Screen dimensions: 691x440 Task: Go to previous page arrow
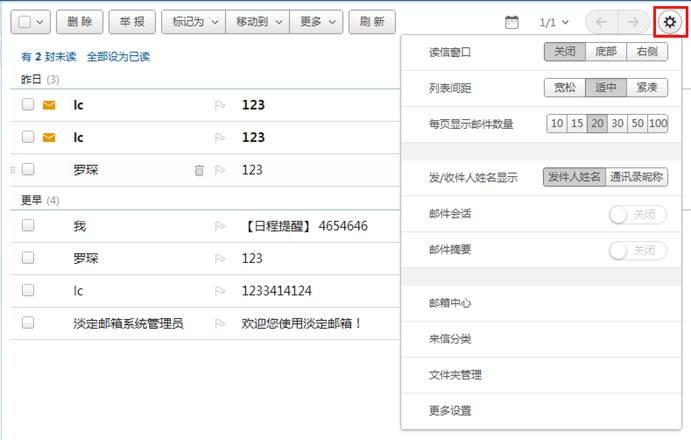pos(602,22)
